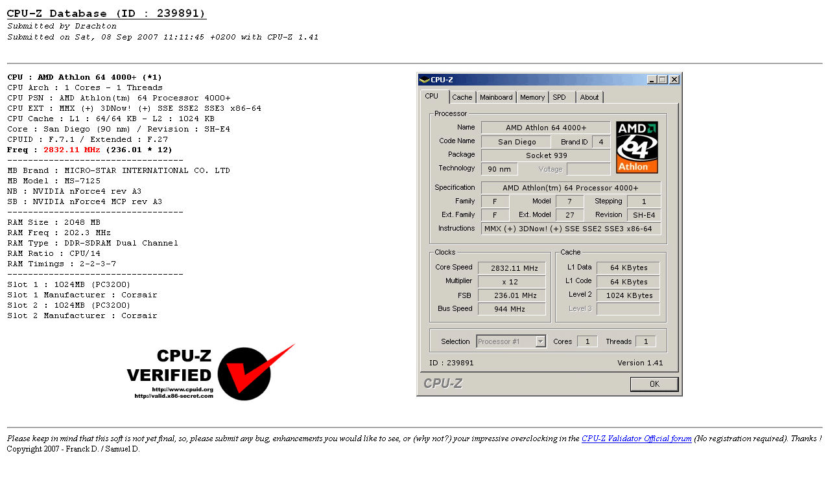Viewport: 830px width, 504px height.
Task: Click the copyright line Franck D. / Samuel D.
Action: 73,449
